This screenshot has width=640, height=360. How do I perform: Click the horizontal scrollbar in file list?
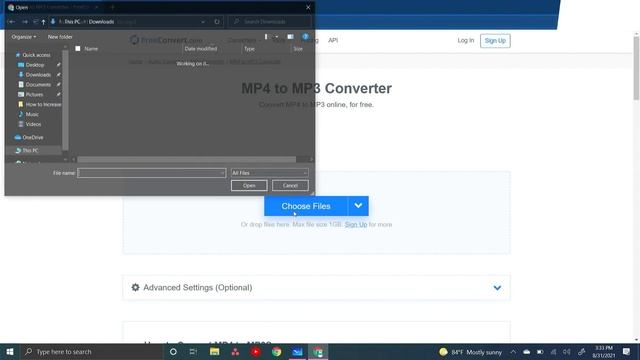(187, 160)
